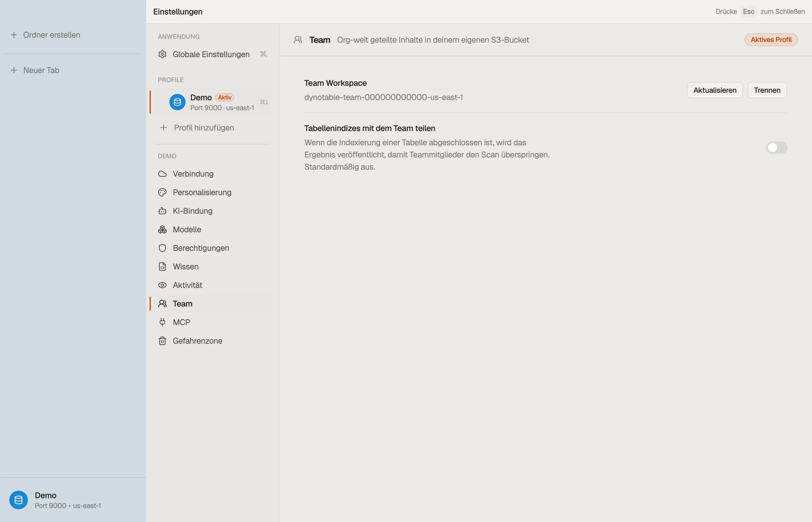Click the plug icon next to MCP
The height and width of the screenshot is (522, 812).
coord(162,322)
